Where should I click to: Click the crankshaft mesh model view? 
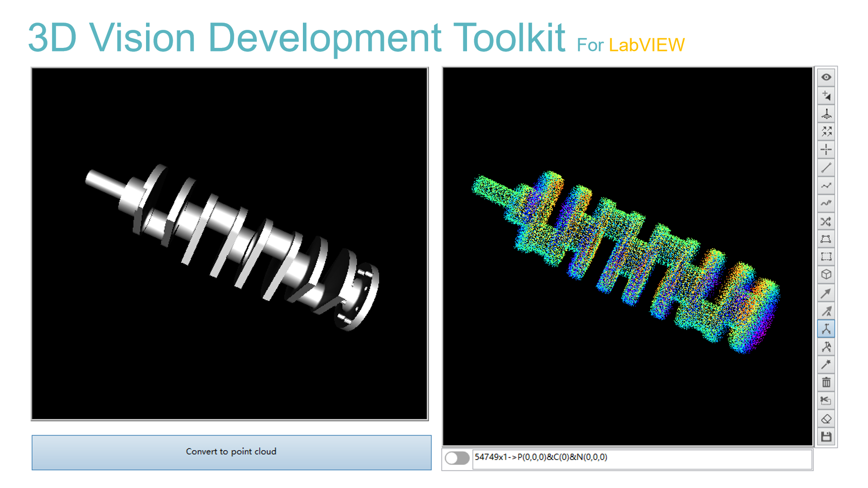point(230,244)
